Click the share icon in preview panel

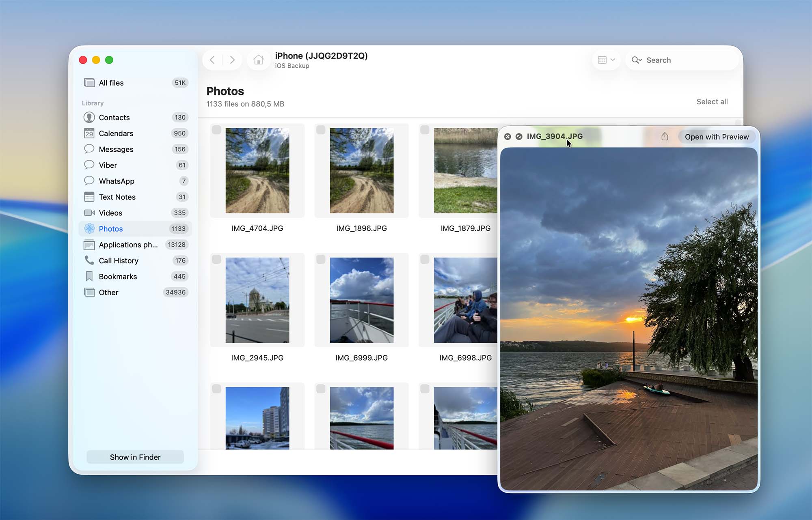click(665, 137)
